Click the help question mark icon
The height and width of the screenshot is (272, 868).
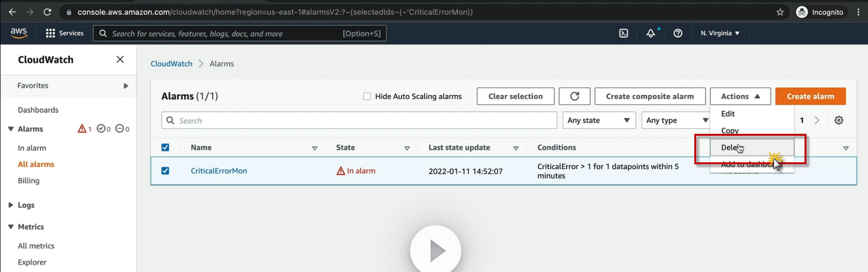click(678, 33)
